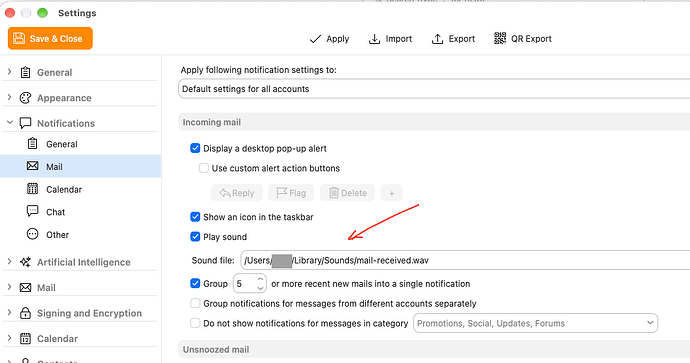Select the Calendar grid icon under Notifications
The height and width of the screenshot is (363, 690).
coord(33,189)
